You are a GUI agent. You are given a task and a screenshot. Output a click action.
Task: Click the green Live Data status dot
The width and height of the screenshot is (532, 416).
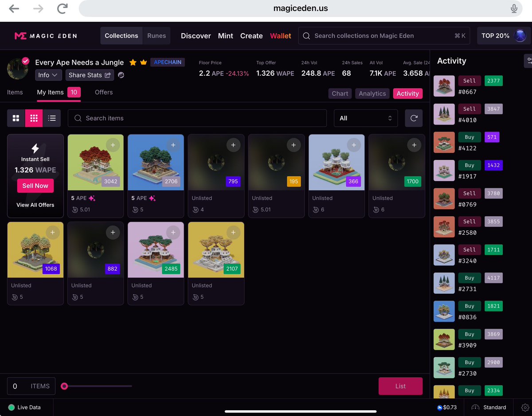click(x=11, y=408)
